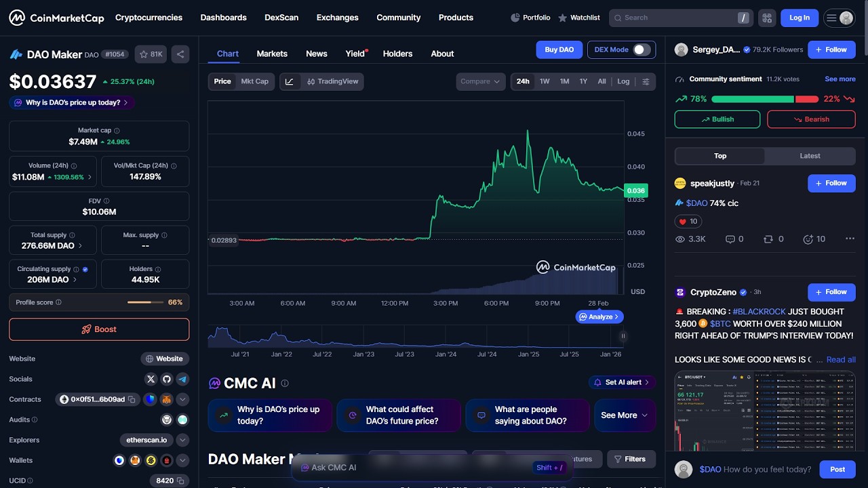
Task: Open the second teal audit provider icon
Action: tap(182, 420)
